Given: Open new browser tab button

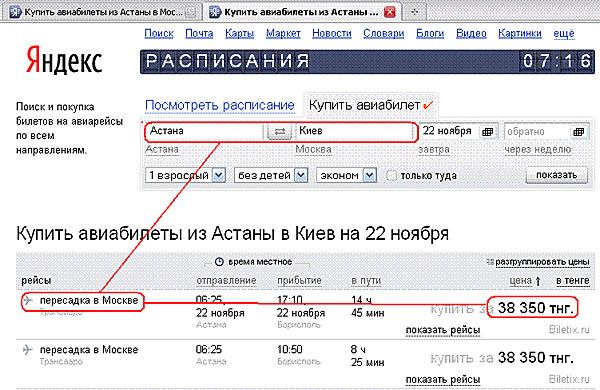Looking at the screenshot, I should click(414, 12).
